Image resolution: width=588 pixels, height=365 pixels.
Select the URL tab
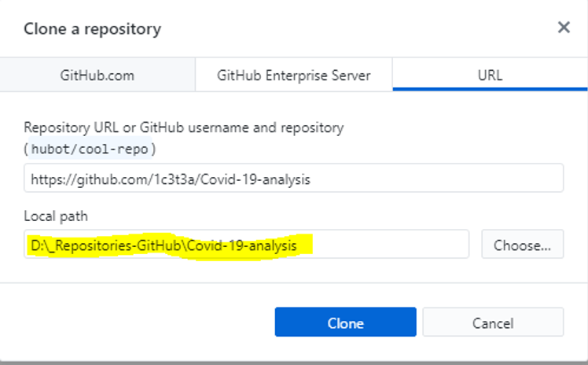(490, 76)
